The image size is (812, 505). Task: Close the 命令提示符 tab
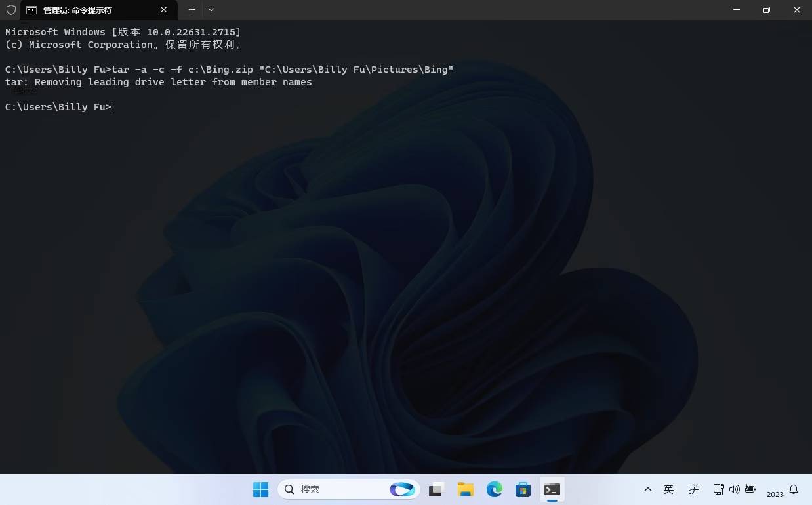point(164,10)
